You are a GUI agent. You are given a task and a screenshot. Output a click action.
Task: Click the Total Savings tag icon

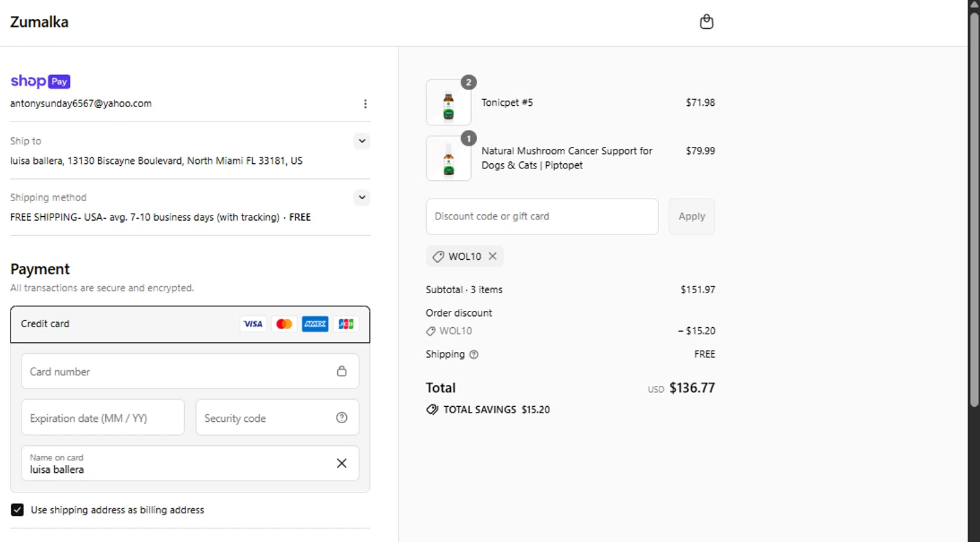pyautogui.click(x=432, y=409)
